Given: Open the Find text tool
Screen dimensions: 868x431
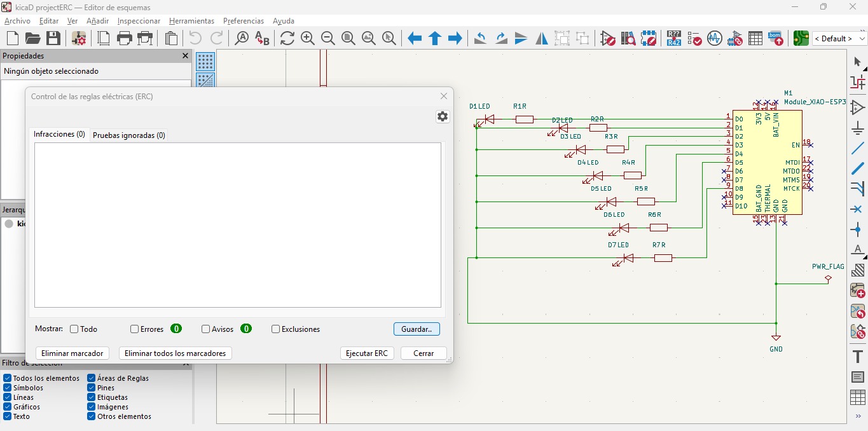Looking at the screenshot, I should point(242,38).
